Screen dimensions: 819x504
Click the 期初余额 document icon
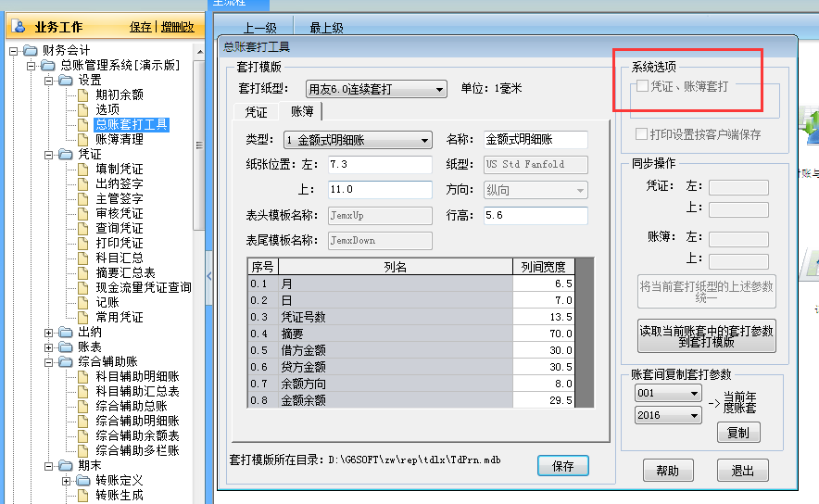point(83,95)
